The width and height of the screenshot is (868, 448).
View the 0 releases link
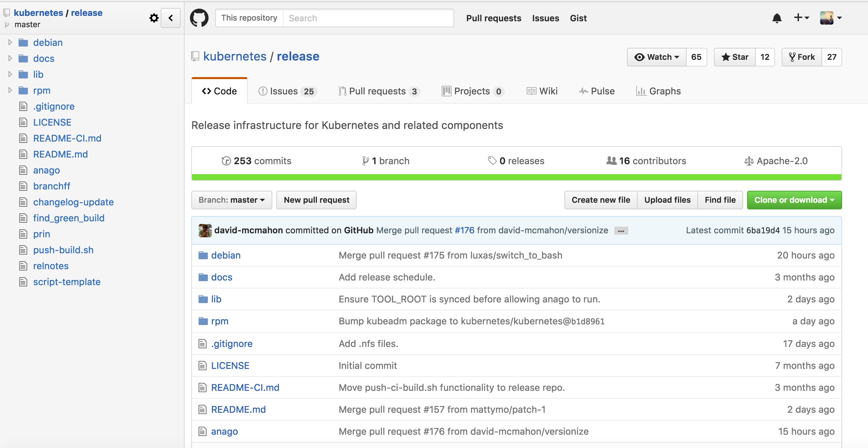tap(516, 161)
